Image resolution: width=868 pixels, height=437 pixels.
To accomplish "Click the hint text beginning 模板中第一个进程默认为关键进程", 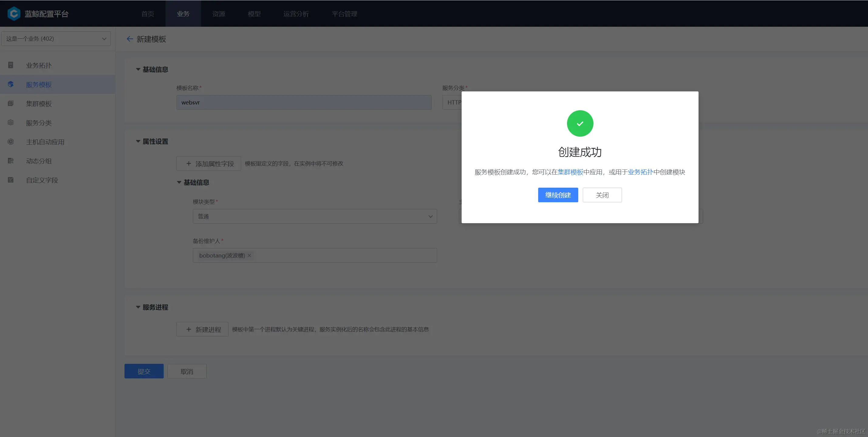I will coord(330,329).
